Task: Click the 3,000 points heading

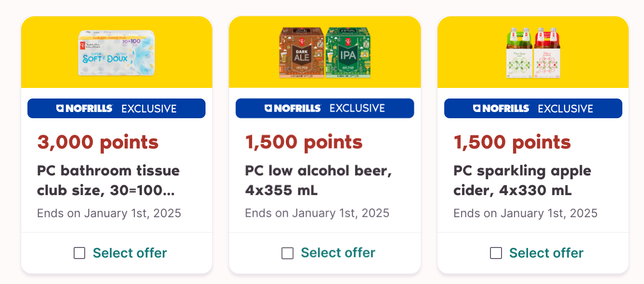Action: point(98,142)
